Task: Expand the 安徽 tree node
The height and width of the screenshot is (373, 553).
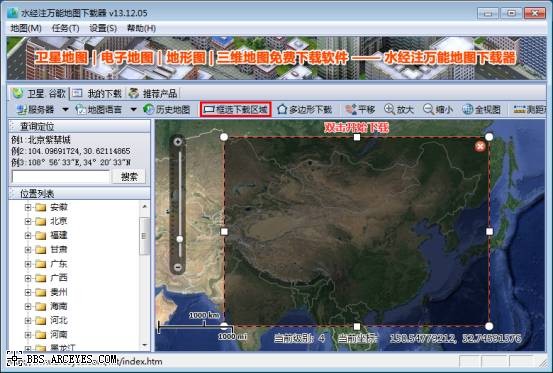Action: point(28,207)
